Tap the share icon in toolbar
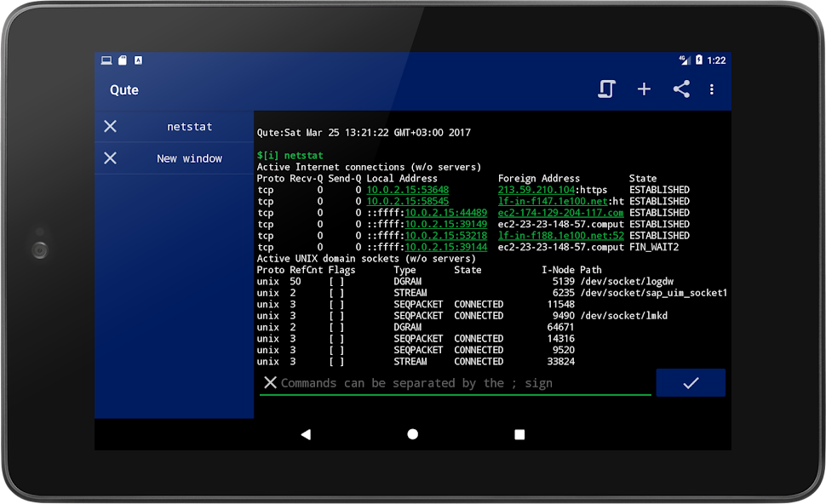Screen dimensions: 826x504 (x=681, y=89)
